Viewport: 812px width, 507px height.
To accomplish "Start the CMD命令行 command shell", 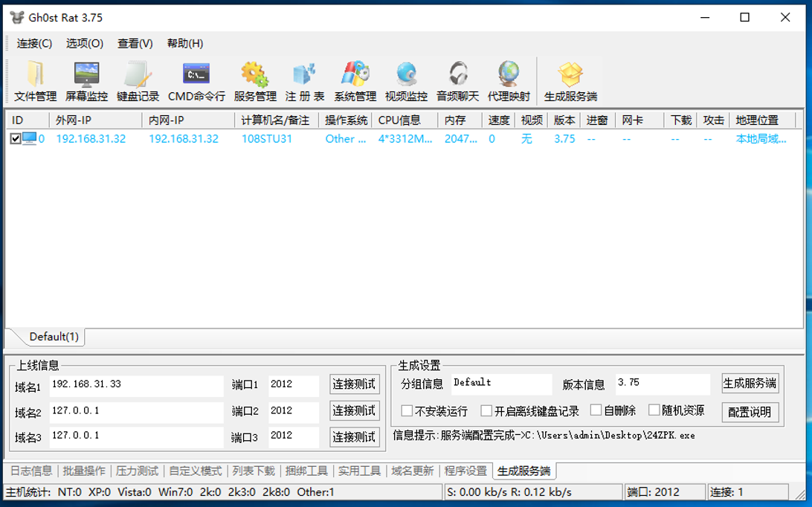I will pyautogui.click(x=196, y=81).
